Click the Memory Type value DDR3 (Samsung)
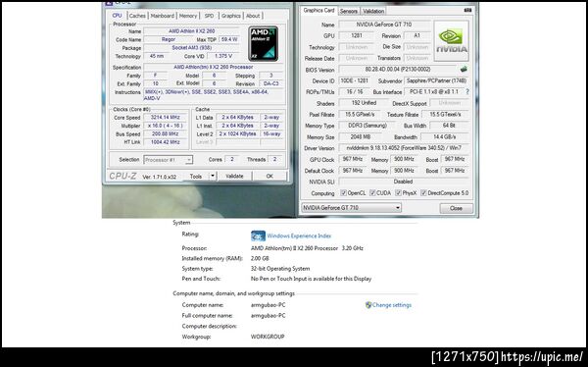Image resolution: width=588 pixels, height=367 pixels. tap(367, 126)
